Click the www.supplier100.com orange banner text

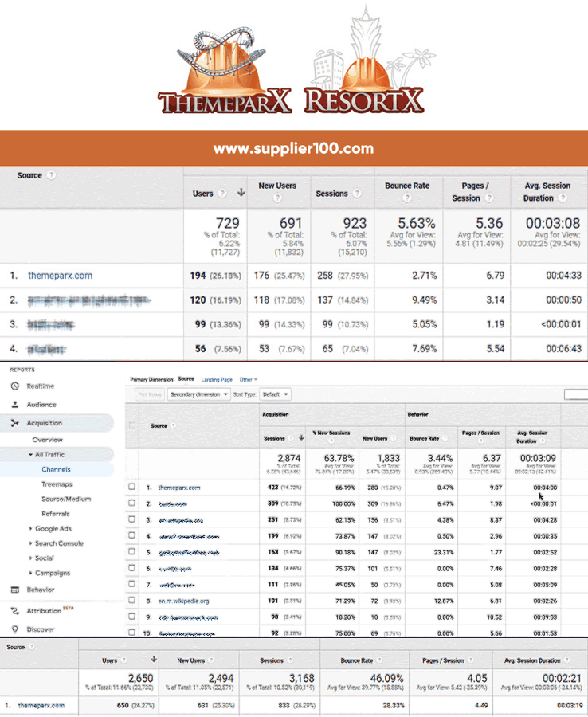pyautogui.click(x=293, y=148)
